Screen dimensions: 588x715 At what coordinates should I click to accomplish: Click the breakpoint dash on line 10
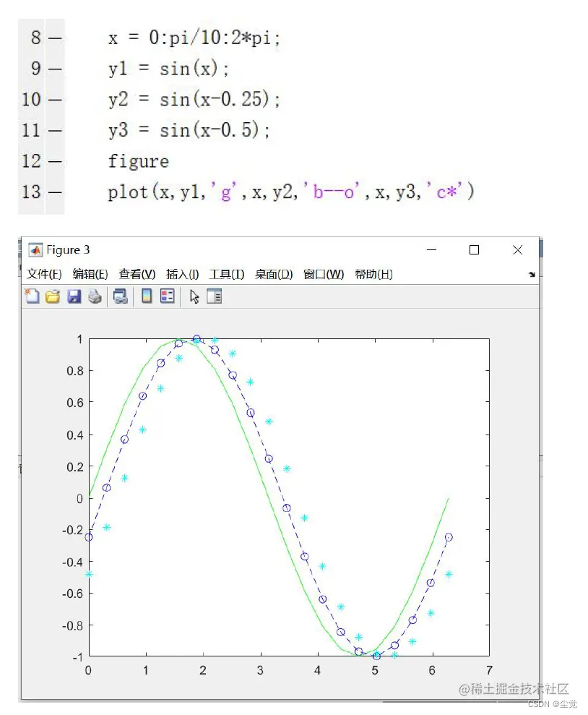55,100
